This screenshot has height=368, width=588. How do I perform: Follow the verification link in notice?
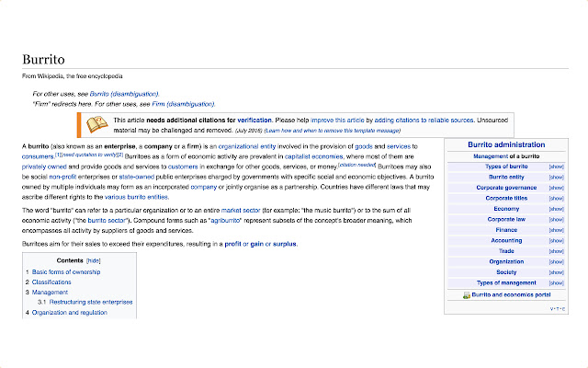click(x=254, y=121)
